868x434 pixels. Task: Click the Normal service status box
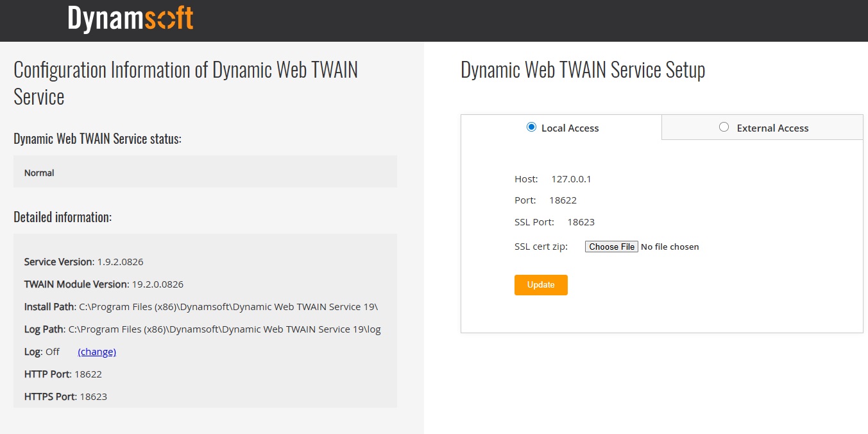point(205,173)
